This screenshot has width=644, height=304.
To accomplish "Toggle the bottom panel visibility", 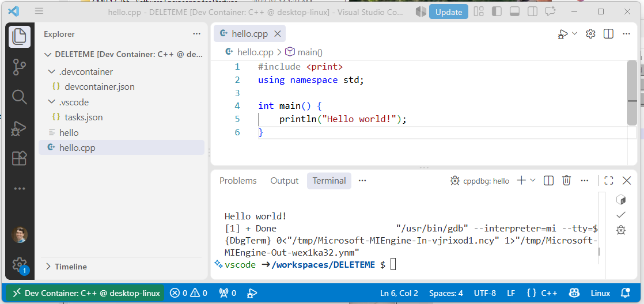I will coord(514,12).
